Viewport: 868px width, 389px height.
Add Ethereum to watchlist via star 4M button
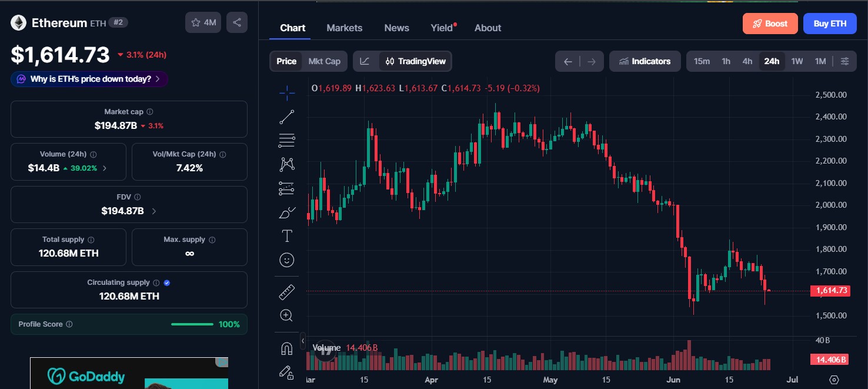203,22
